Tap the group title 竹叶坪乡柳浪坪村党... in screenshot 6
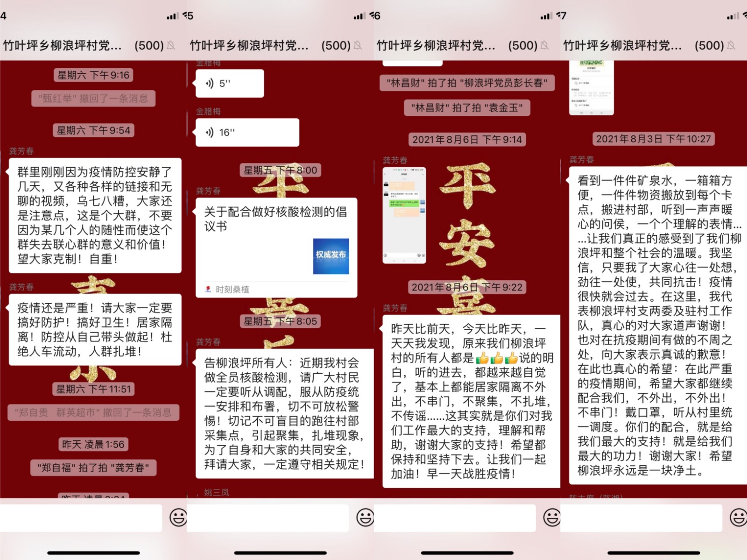This screenshot has height=560, width=747. pyautogui.click(x=436, y=45)
